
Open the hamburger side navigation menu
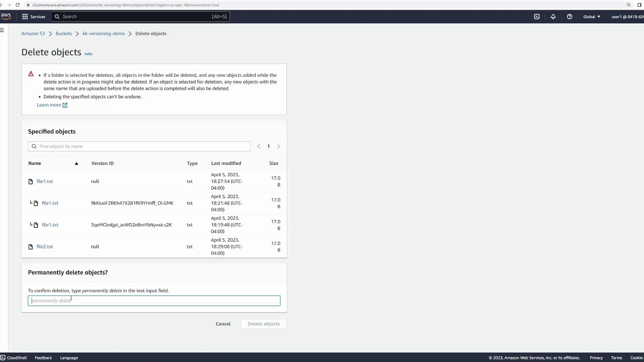2,30
